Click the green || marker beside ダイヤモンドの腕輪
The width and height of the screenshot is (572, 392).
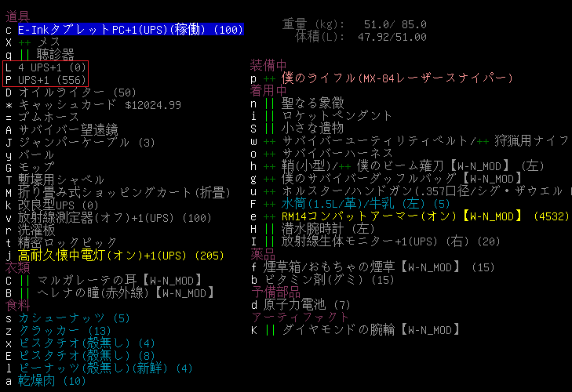(x=269, y=329)
